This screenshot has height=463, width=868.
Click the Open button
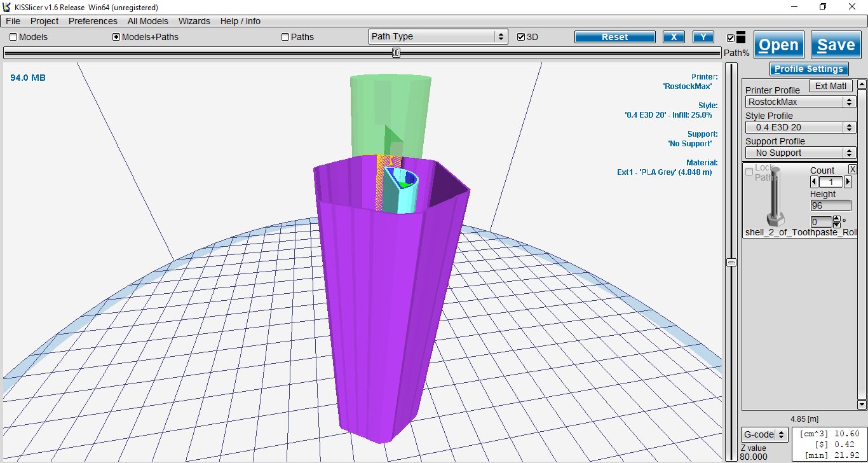779,45
